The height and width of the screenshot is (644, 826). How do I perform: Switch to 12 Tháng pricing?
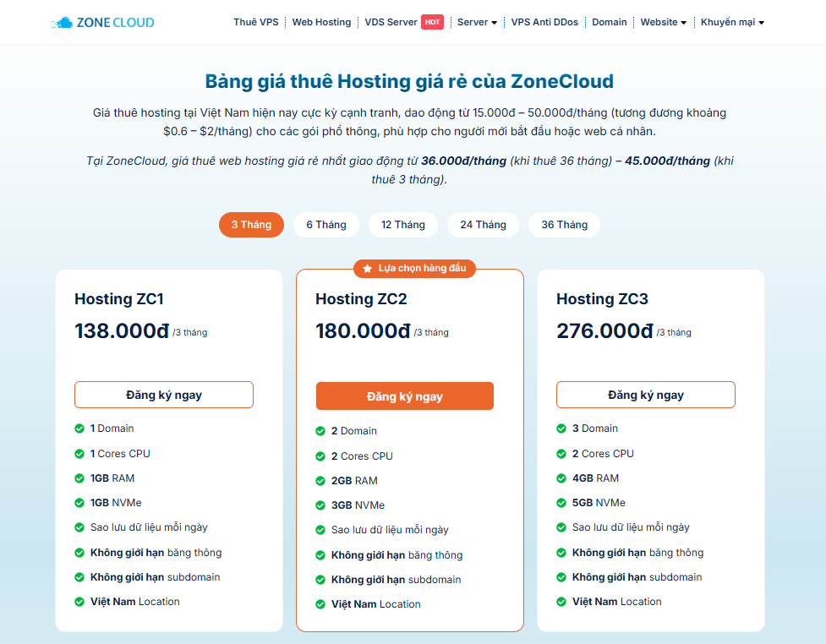click(403, 225)
